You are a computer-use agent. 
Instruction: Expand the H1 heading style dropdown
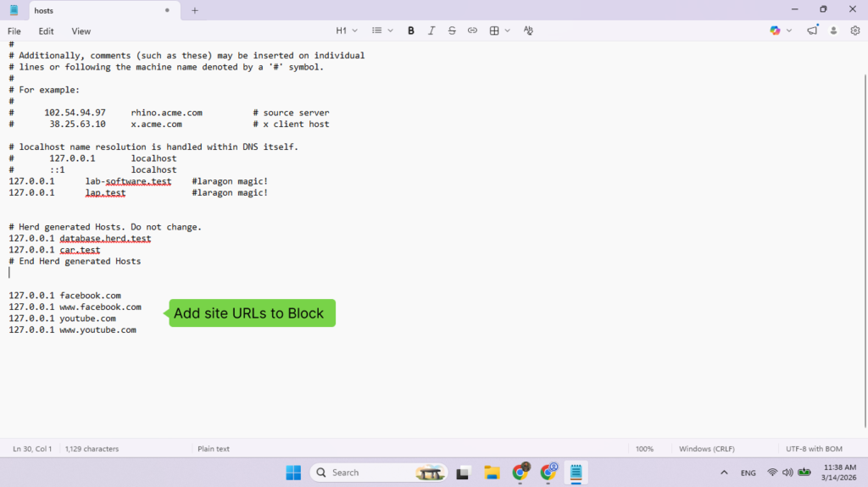click(x=347, y=30)
